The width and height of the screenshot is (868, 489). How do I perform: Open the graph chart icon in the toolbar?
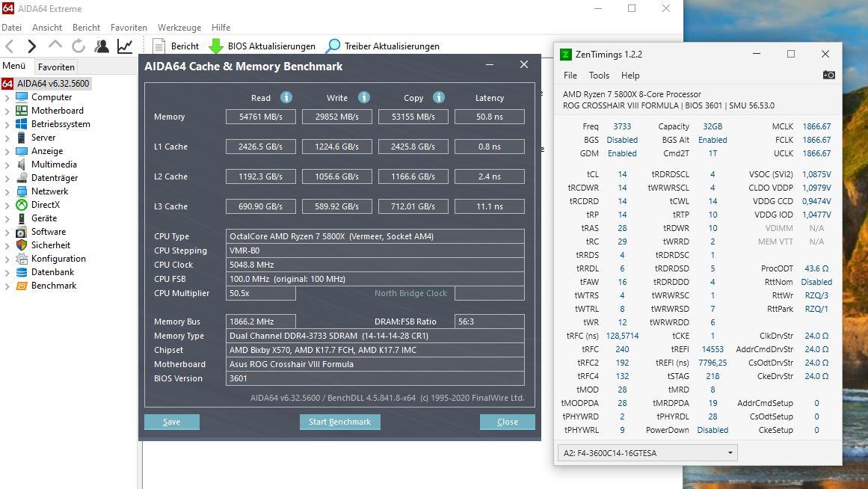tap(125, 46)
